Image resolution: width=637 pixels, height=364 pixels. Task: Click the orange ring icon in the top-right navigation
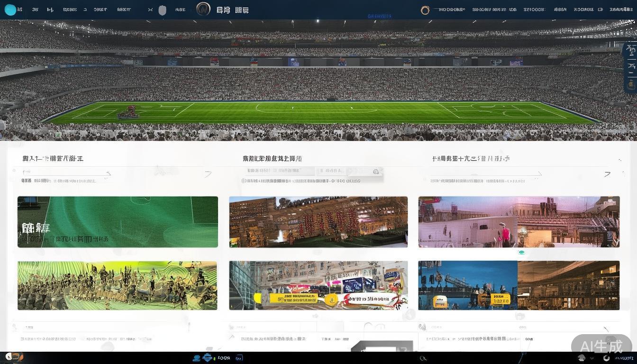(425, 10)
